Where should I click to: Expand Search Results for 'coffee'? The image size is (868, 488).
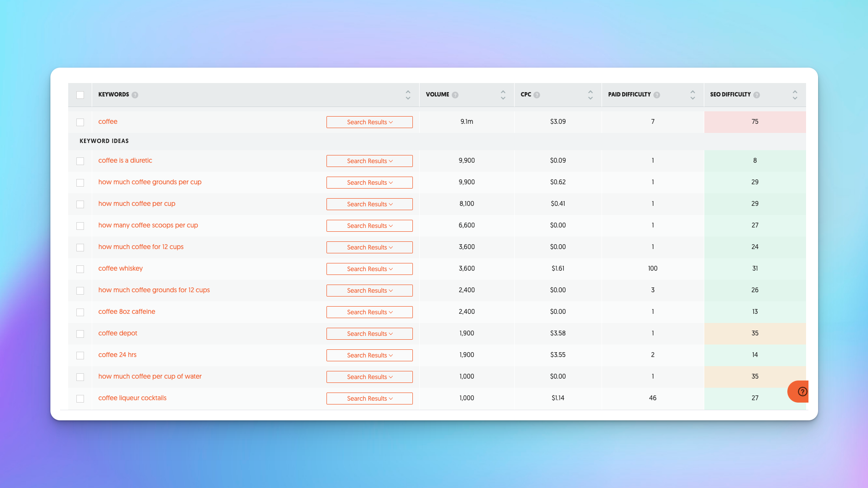(x=370, y=122)
